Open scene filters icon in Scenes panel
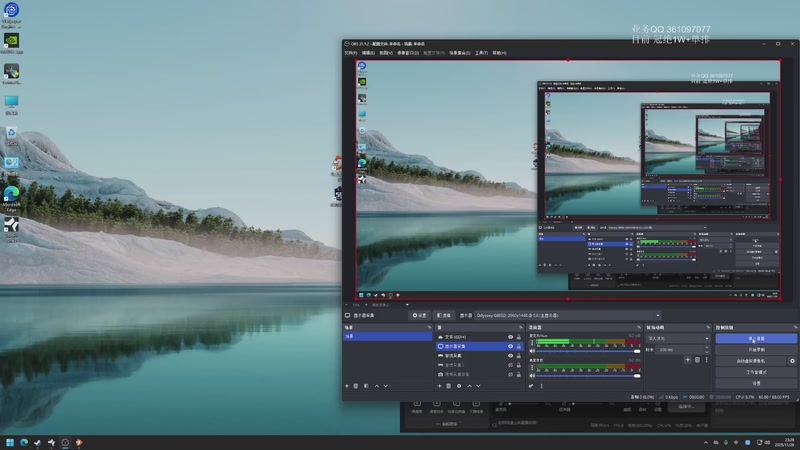 tap(366, 386)
